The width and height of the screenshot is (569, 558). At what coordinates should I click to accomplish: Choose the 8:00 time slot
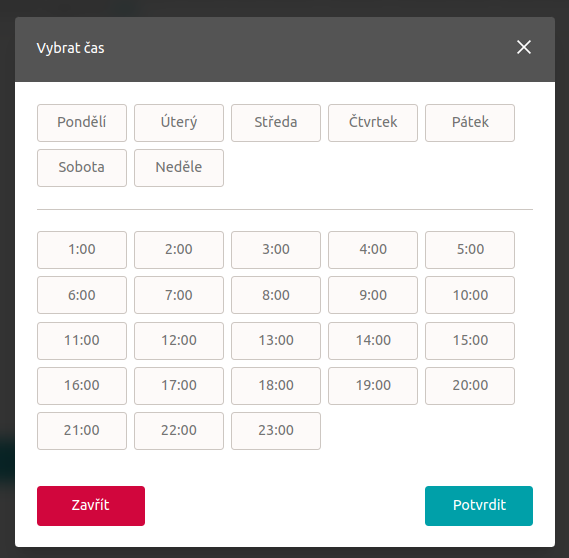[276, 295]
